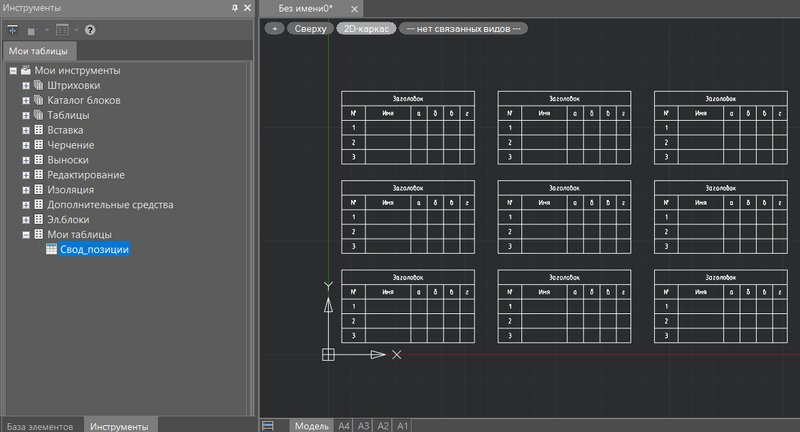Expand the Выноски node
800x432 pixels.
(x=26, y=160)
